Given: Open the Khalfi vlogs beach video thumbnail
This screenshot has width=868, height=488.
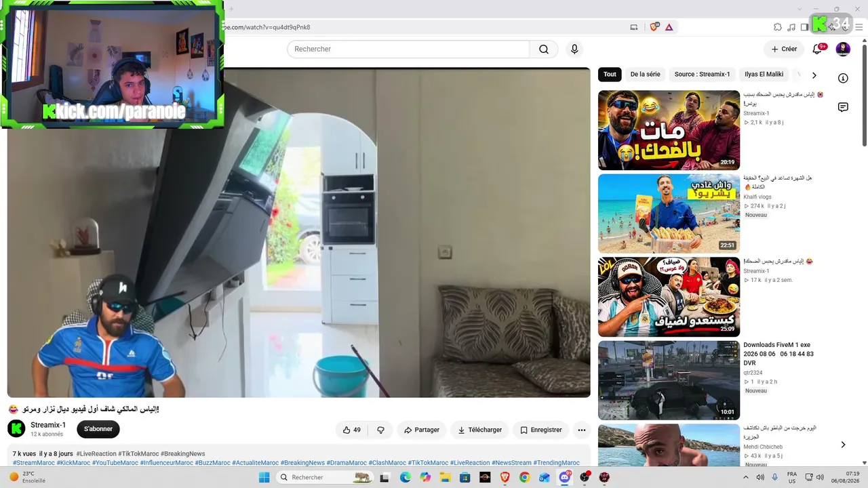Looking at the screenshot, I should pos(669,213).
